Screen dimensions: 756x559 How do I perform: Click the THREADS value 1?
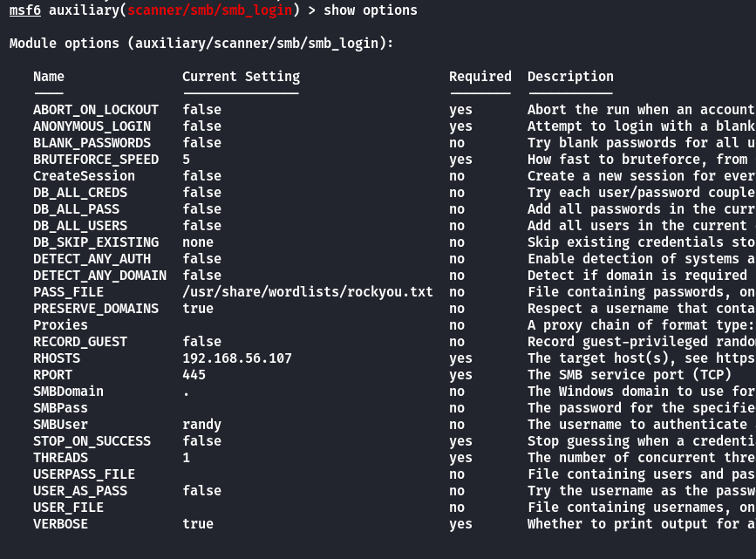pyautogui.click(x=186, y=458)
